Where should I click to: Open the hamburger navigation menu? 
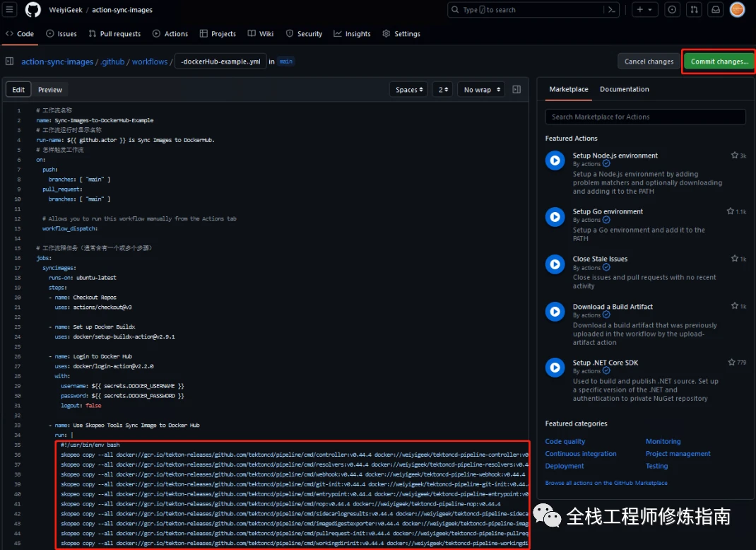(x=9, y=9)
